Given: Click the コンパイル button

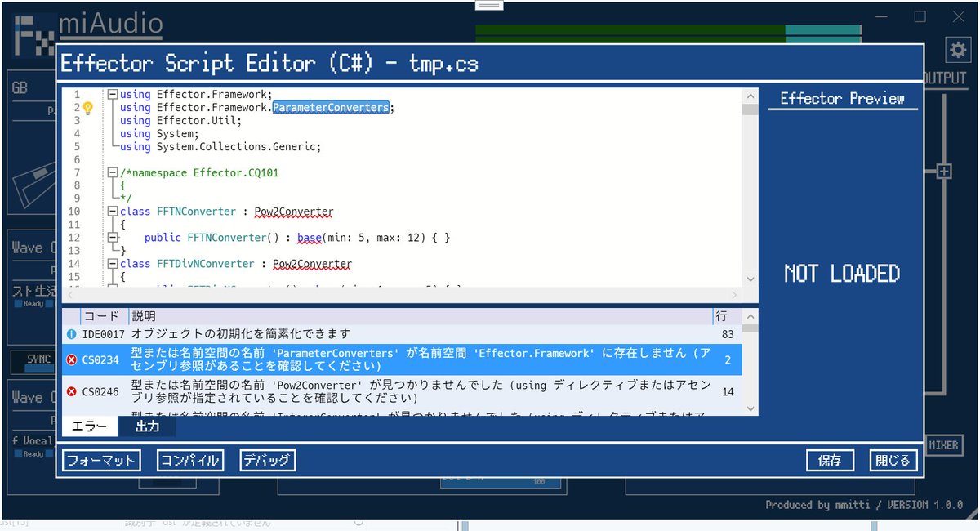Looking at the screenshot, I should pos(189,461).
